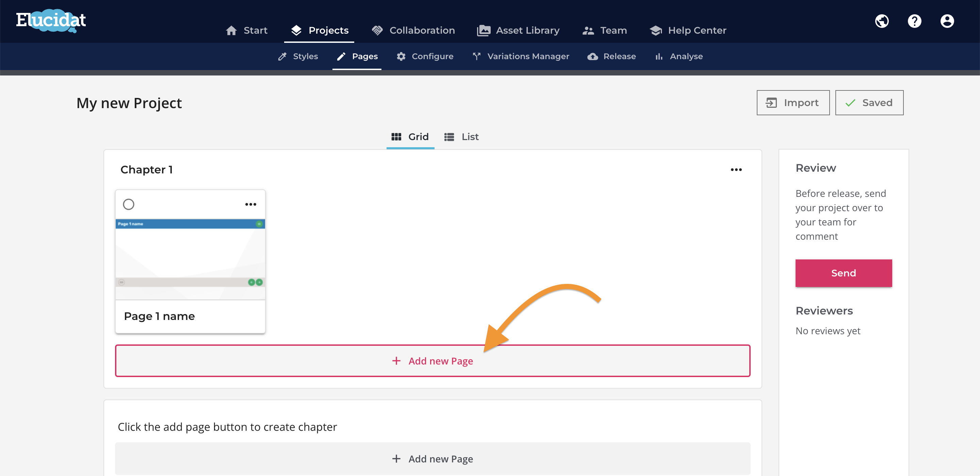Open the globe language icon

click(881, 21)
